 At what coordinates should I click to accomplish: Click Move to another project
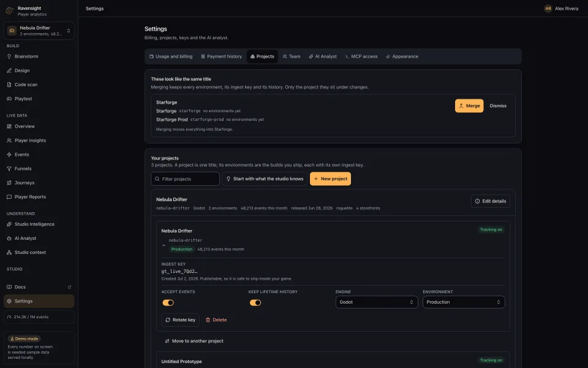[x=194, y=341]
